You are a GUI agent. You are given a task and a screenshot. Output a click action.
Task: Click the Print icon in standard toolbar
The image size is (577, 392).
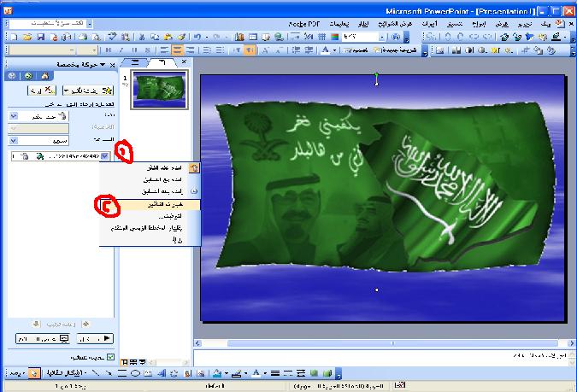(83, 37)
